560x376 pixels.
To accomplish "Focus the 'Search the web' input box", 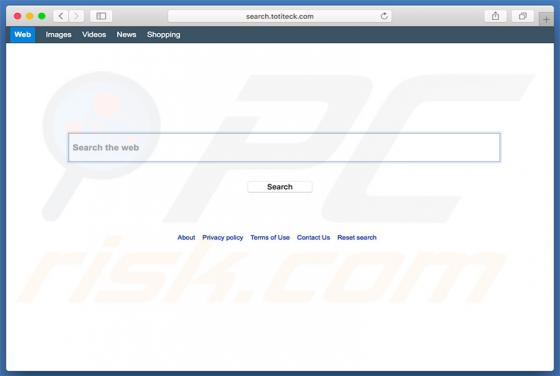I will click(284, 147).
